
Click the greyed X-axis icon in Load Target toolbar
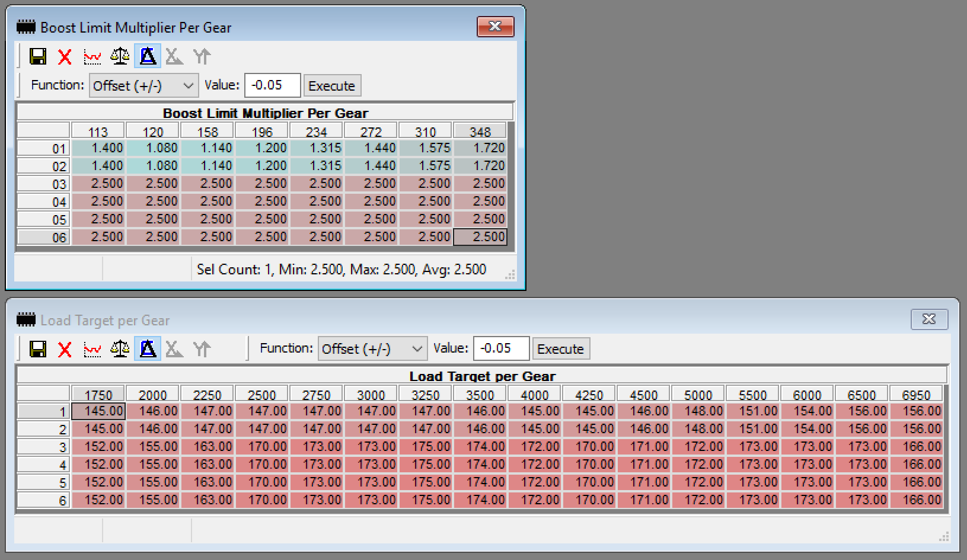tap(174, 349)
